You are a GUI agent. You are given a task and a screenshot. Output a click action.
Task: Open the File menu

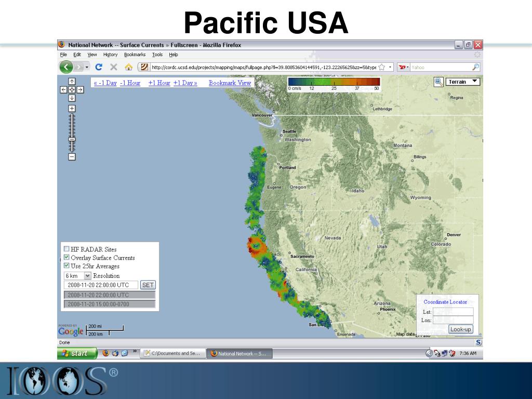(63, 55)
